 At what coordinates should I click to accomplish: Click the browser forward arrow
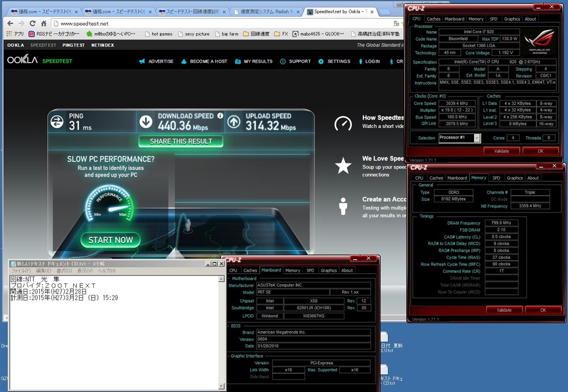point(22,23)
